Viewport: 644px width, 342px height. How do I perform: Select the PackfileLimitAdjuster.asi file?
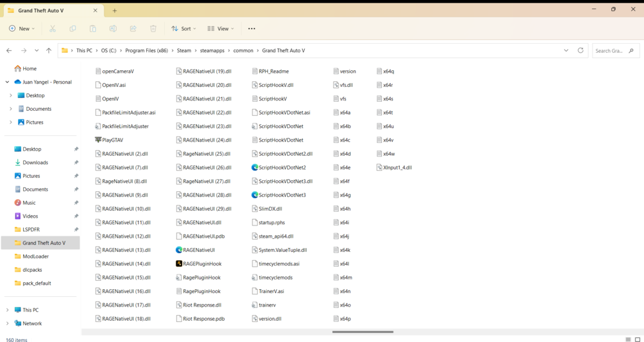[126, 113]
